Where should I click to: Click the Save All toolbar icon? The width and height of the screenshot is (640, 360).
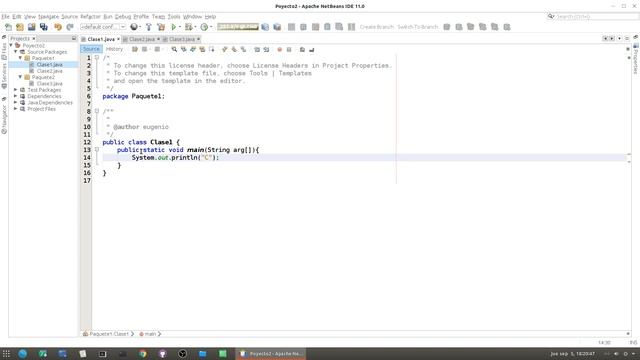44,27
